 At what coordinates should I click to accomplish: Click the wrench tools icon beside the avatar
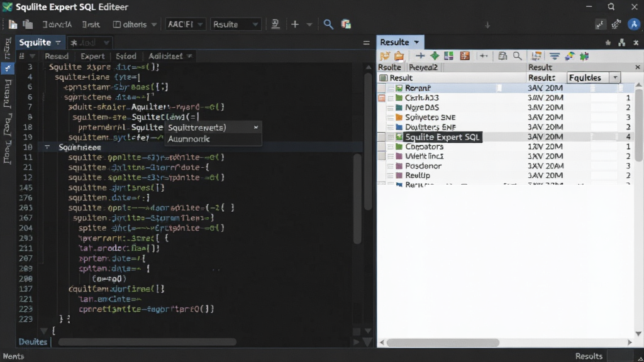(616, 25)
